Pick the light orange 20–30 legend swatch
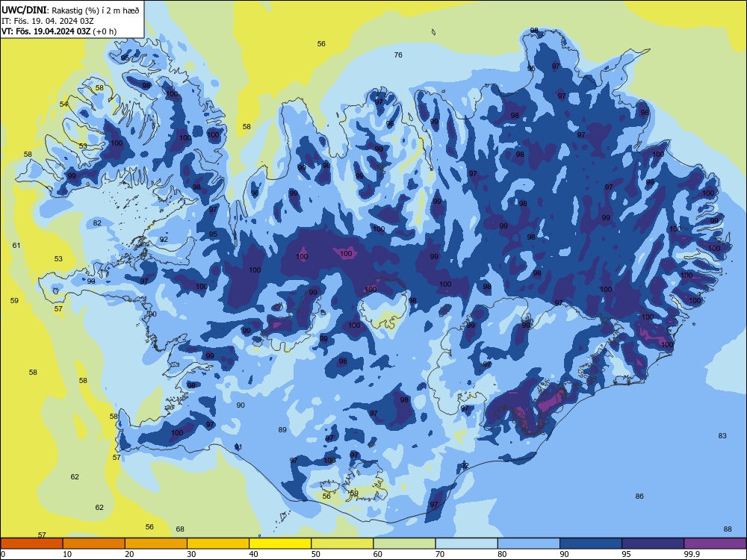 (156, 544)
